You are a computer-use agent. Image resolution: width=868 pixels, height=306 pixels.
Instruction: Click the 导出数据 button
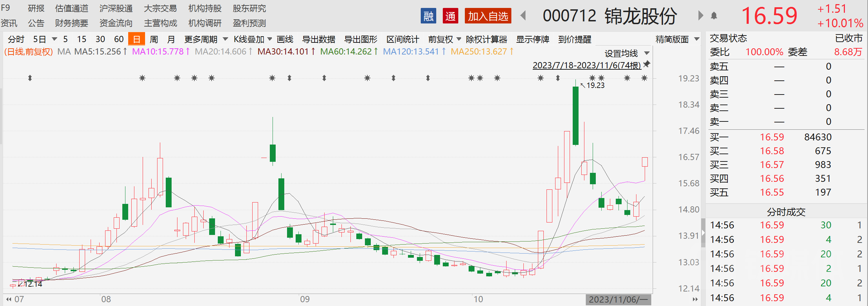[x=318, y=39]
